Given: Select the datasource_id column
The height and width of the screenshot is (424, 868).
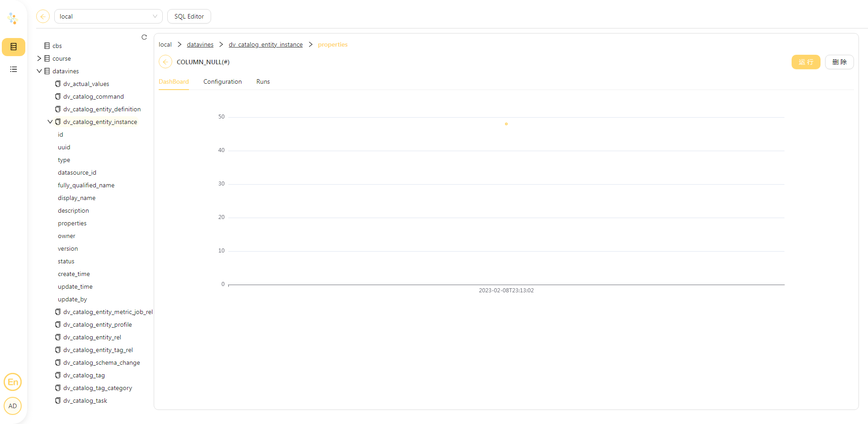Looking at the screenshot, I should pyautogui.click(x=77, y=172).
